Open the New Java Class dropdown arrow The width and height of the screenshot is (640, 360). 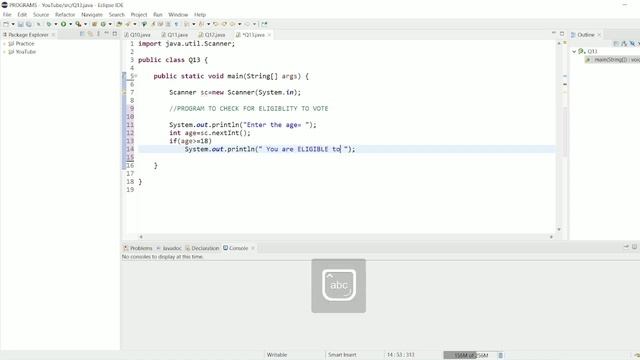pos(110,24)
